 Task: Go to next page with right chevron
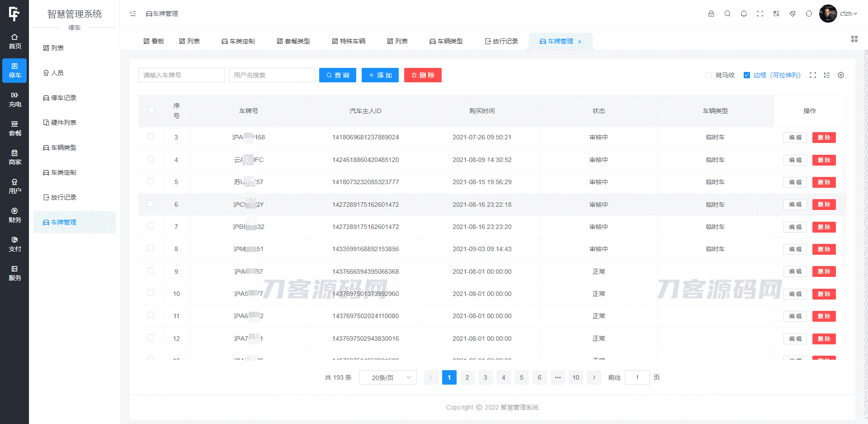(x=594, y=377)
